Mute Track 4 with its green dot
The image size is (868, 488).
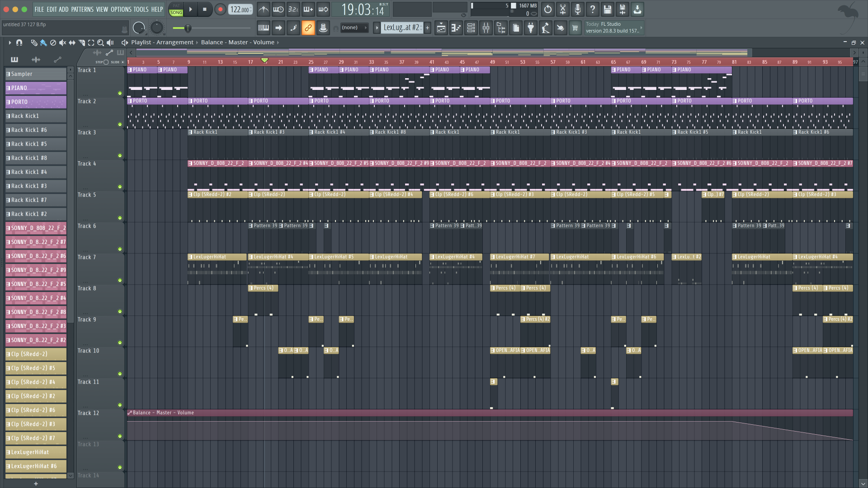click(x=120, y=187)
